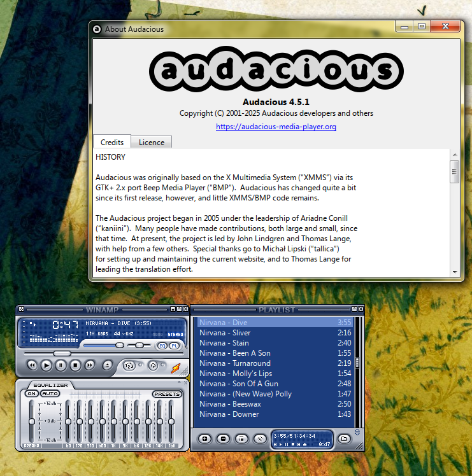The image size is (472, 476).
Task: Click the 6K equalizer band slider
Action: [137, 421]
